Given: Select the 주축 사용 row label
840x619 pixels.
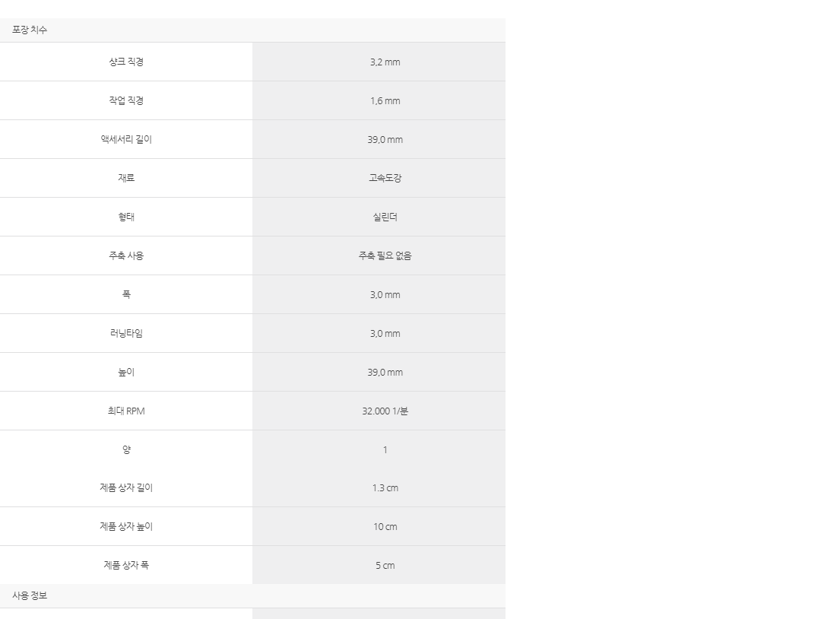Looking at the screenshot, I should coord(126,256).
